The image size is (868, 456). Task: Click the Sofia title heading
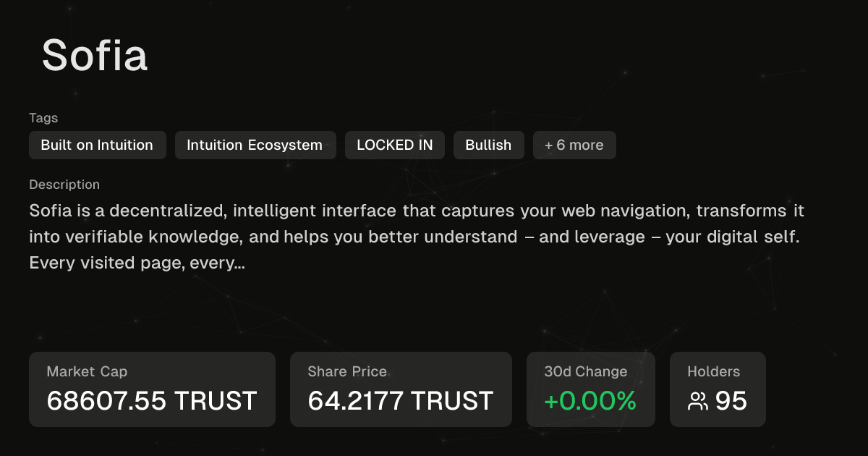[95, 55]
